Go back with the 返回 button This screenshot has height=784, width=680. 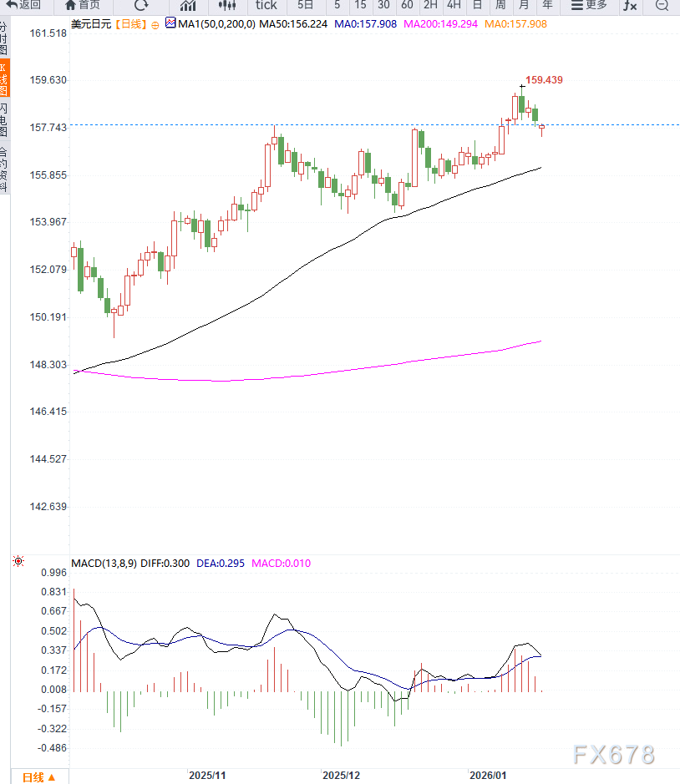click(23, 5)
